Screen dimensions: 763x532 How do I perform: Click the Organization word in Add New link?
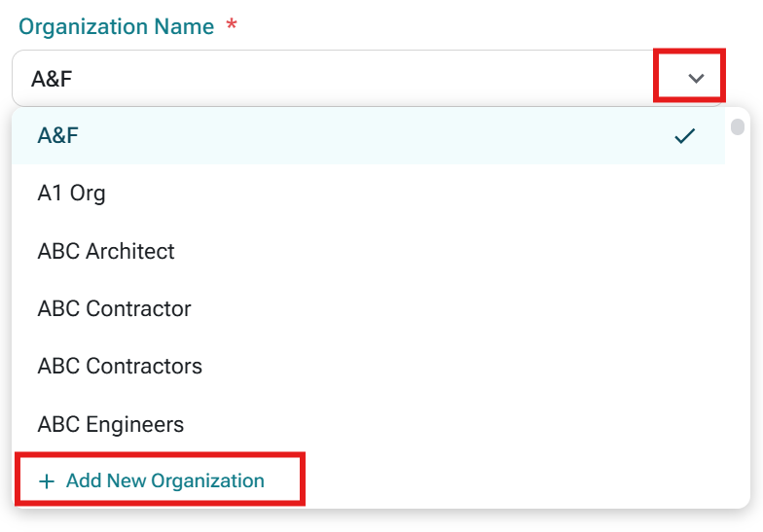click(208, 480)
